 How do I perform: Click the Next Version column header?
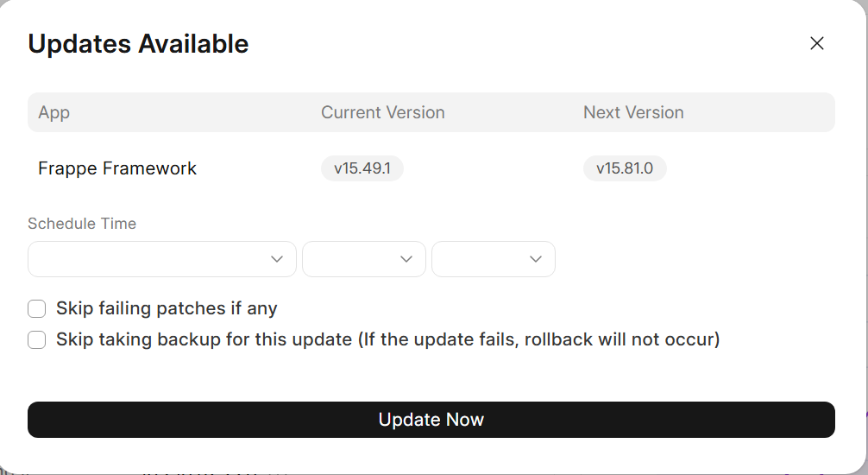tap(633, 112)
